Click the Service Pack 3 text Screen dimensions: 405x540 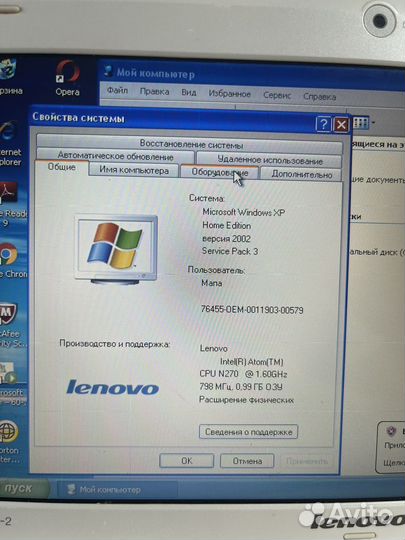coord(230,251)
